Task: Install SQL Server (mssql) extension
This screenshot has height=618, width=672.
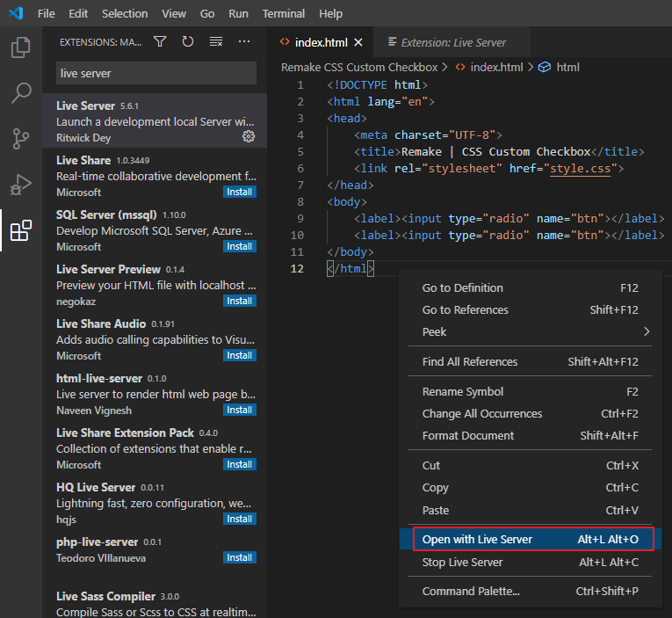Action: (240, 246)
